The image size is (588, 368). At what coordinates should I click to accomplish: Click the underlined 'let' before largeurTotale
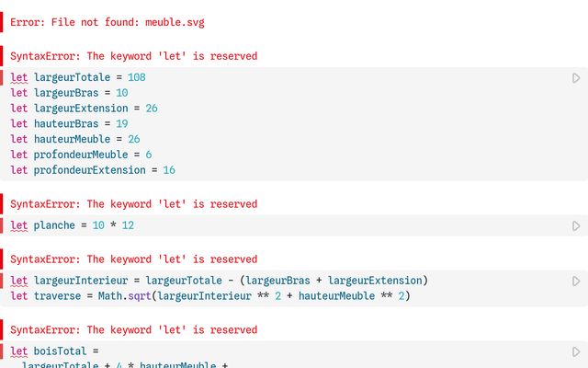pyautogui.click(x=18, y=77)
